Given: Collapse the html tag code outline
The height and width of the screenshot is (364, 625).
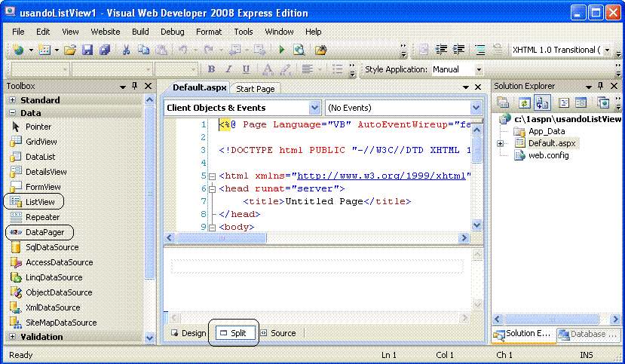Looking at the screenshot, I should (x=212, y=176).
